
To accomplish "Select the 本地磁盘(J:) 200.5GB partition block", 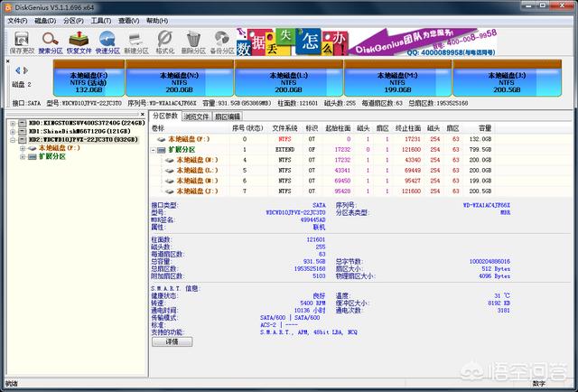I will (x=507, y=78).
